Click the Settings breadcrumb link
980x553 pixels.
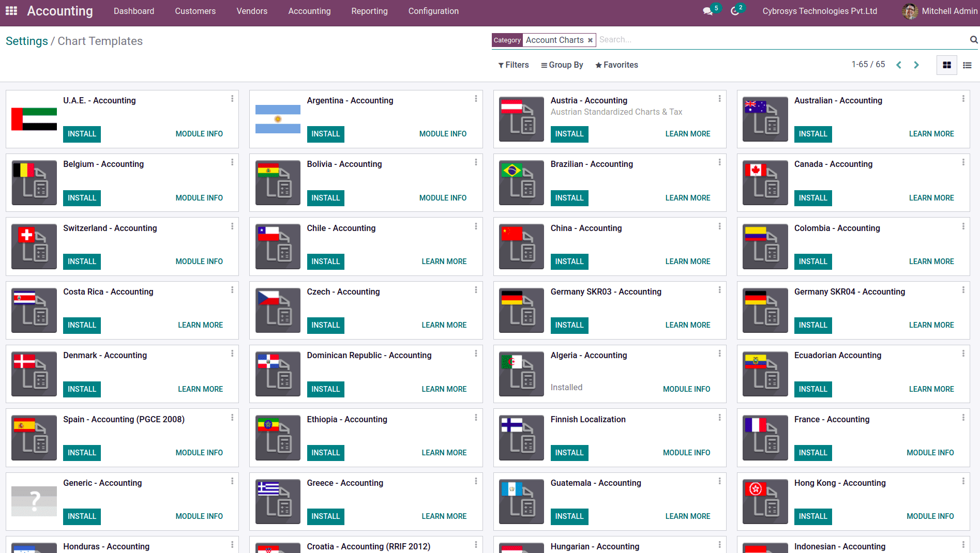tap(27, 41)
